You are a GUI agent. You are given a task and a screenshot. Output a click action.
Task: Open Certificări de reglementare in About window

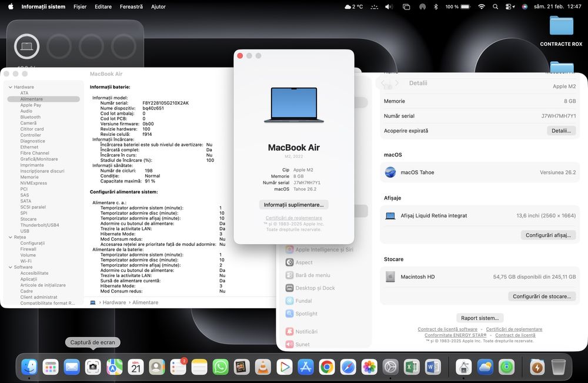293,218
